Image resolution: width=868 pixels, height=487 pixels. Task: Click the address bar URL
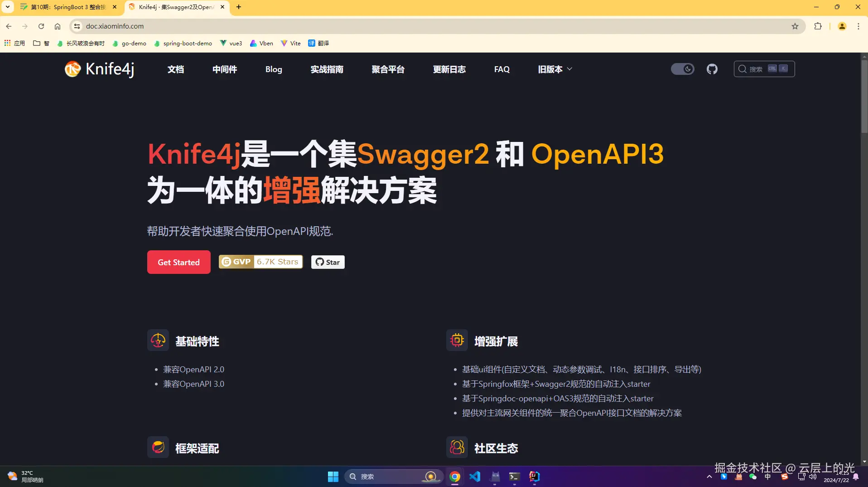coord(115,26)
